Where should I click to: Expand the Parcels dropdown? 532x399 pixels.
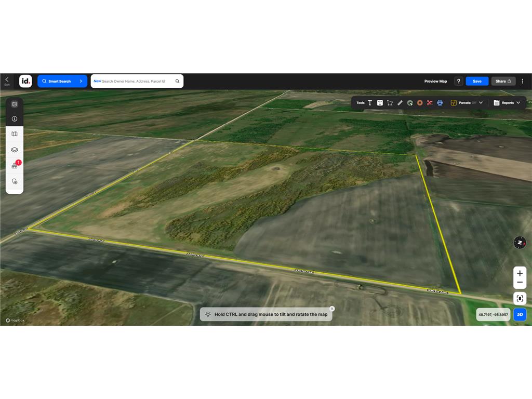coord(481,103)
